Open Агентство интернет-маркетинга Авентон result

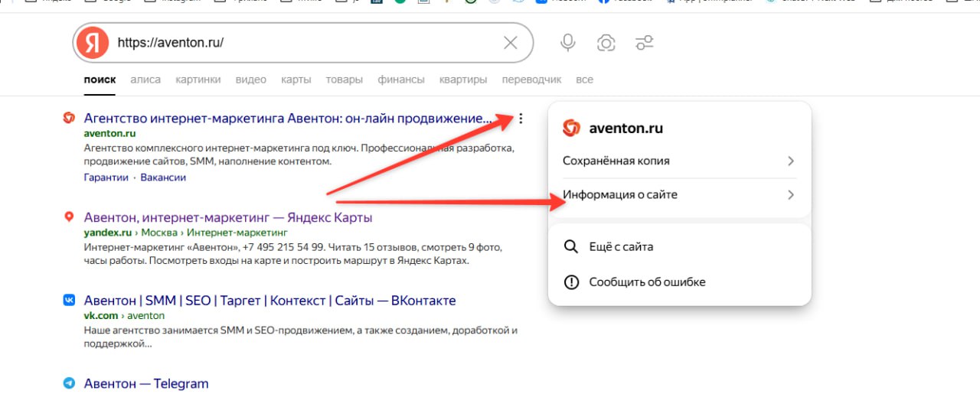click(x=287, y=119)
